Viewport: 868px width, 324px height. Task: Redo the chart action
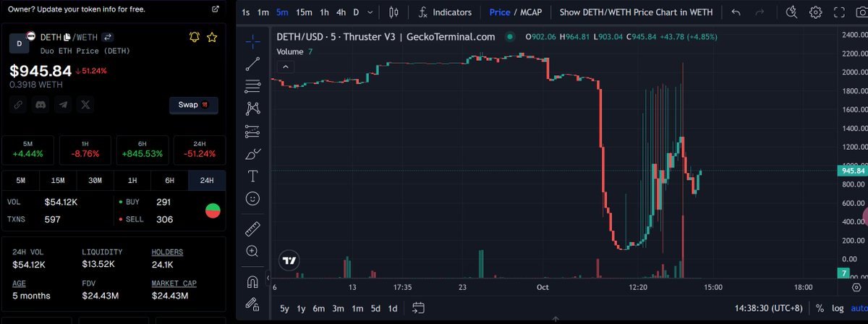[759, 12]
